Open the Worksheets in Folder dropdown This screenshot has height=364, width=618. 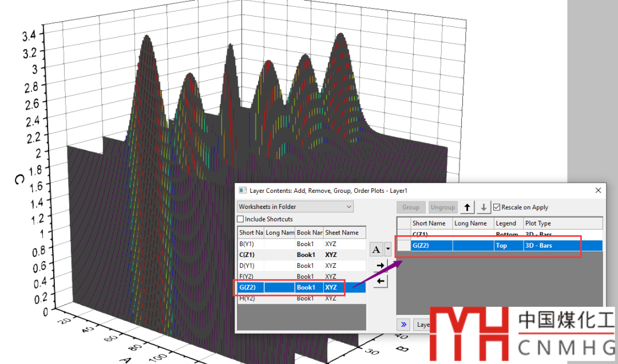click(295, 207)
